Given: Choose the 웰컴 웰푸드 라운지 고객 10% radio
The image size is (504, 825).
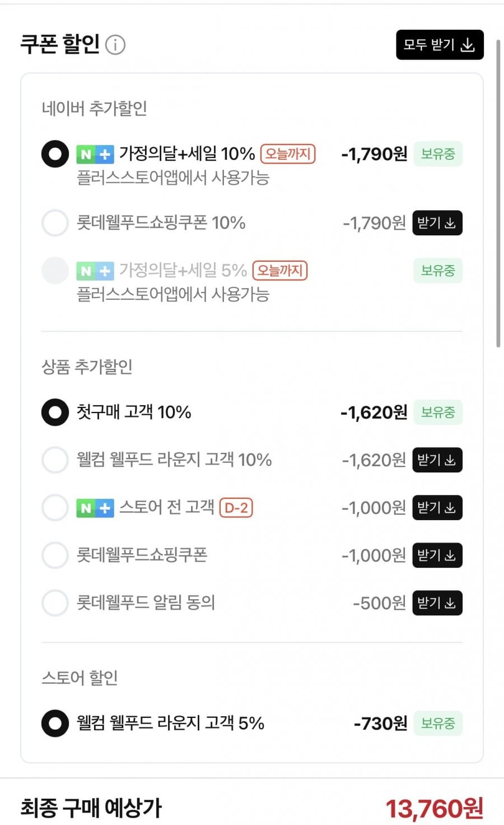Looking at the screenshot, I should point(55,460).
